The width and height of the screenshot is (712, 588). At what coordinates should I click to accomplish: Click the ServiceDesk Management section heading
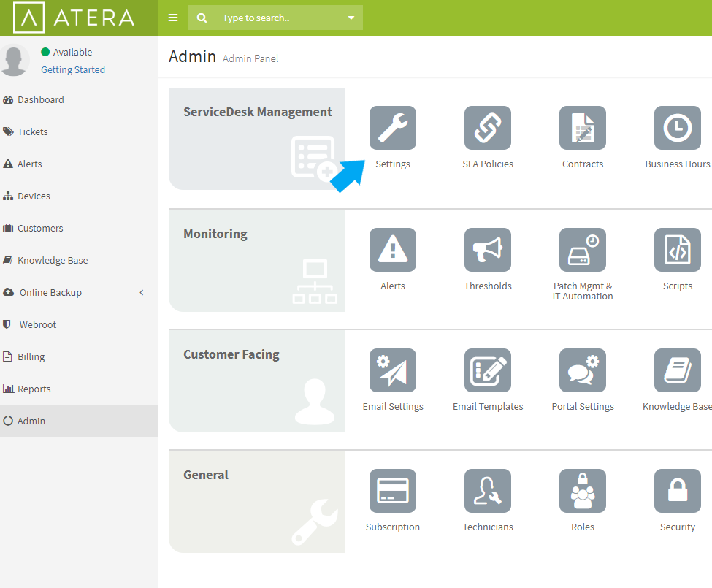coord(258,112)
